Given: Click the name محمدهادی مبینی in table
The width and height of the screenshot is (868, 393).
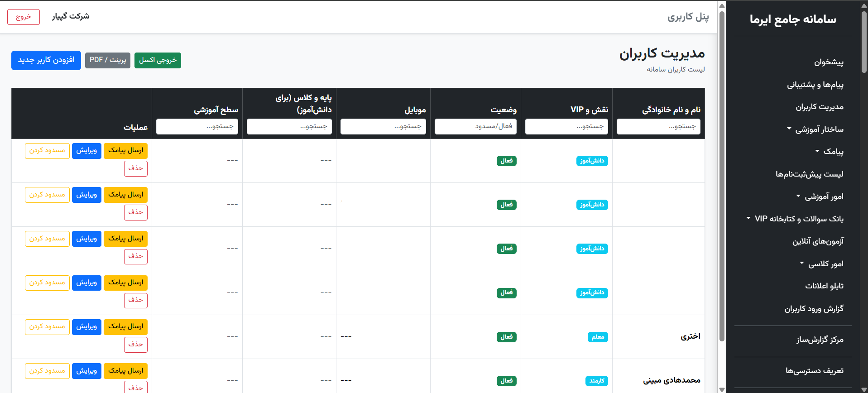Looking at the screenshot, I should [671, 380].
